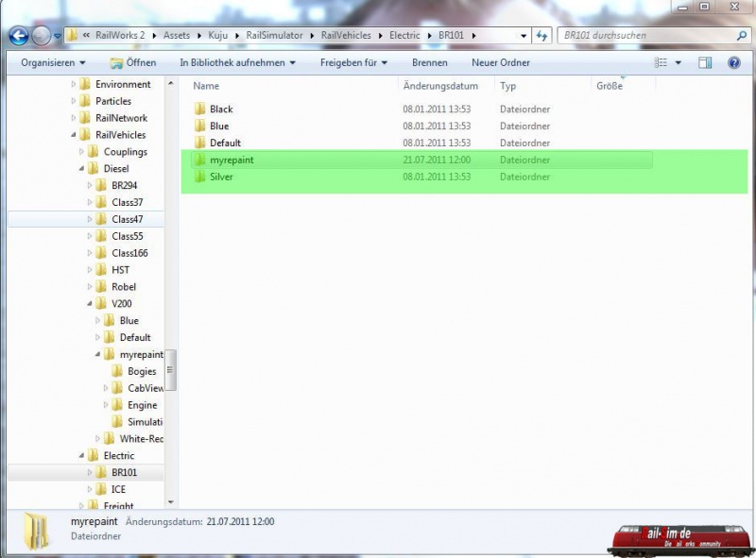
Task: Expand the CabView tree node
Action: (x=106, y=388)
